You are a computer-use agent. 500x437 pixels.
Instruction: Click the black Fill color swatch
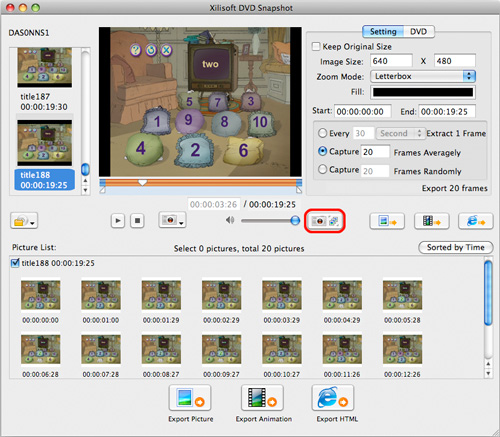(x=423, y=92)
